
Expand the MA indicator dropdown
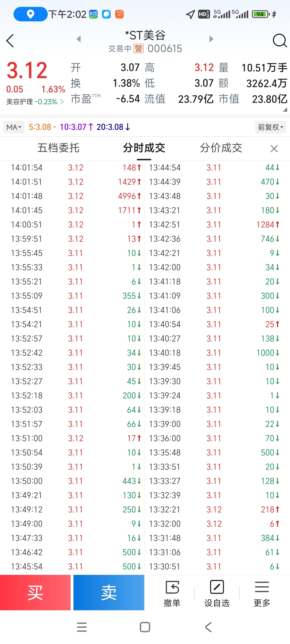(x=14, y=127)
